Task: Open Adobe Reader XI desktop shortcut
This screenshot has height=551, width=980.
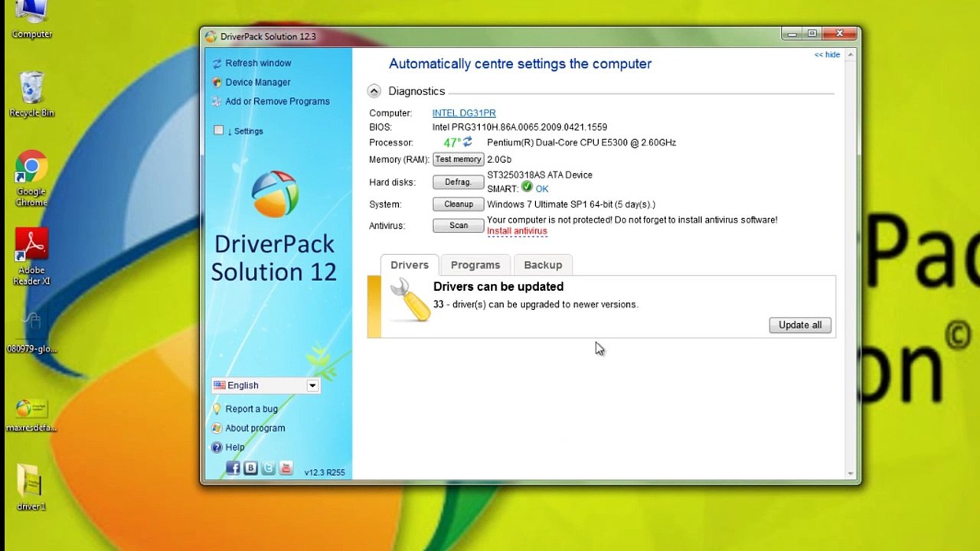Action: point(31,258)
